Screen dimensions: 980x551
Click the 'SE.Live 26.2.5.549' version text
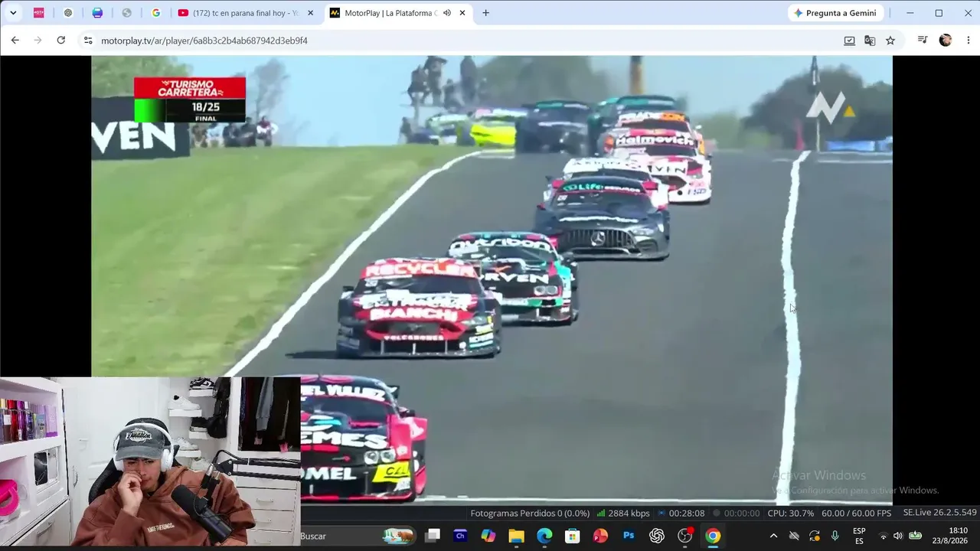(x=939, y=513)
